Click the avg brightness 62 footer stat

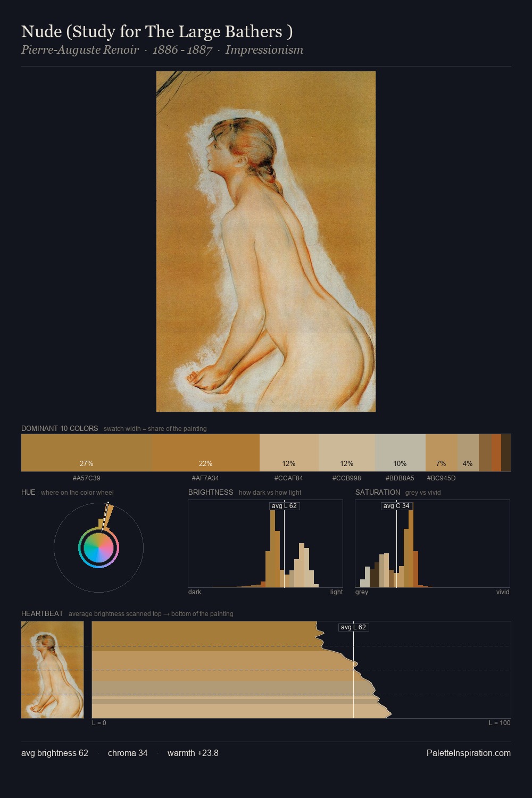(x=55, y=753)
